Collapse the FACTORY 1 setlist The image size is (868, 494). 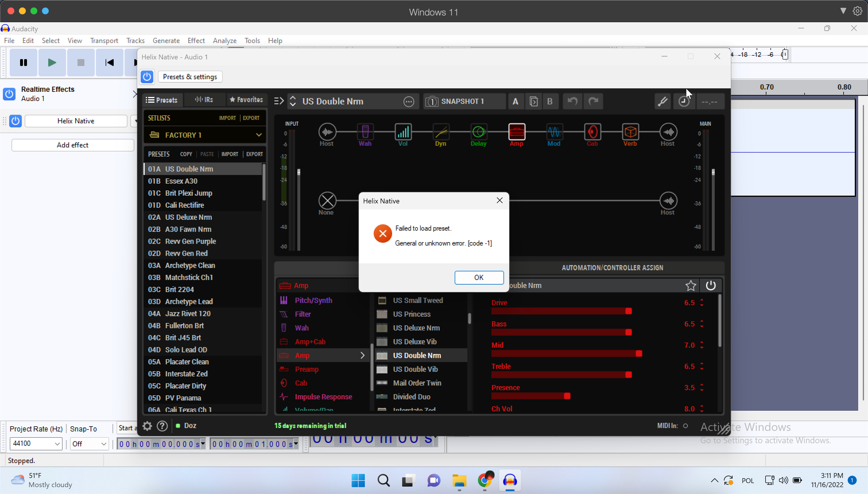point(259,135)
